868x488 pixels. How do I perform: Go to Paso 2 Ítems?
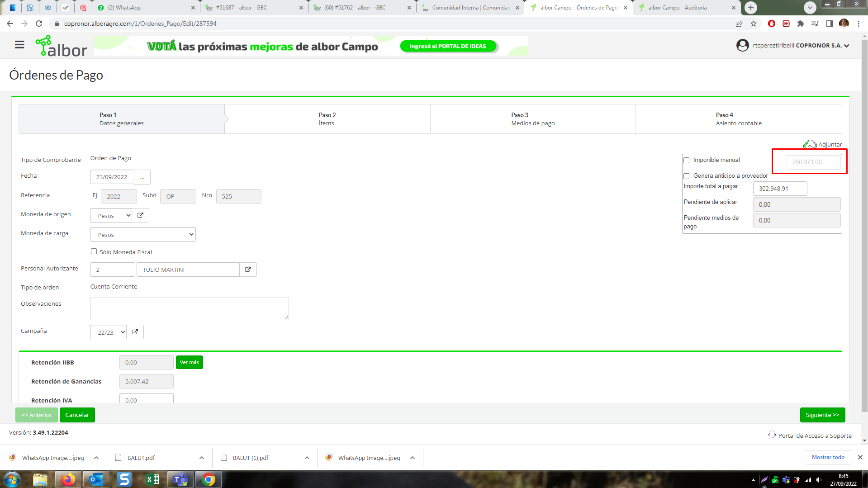click(x=327, y=119)
